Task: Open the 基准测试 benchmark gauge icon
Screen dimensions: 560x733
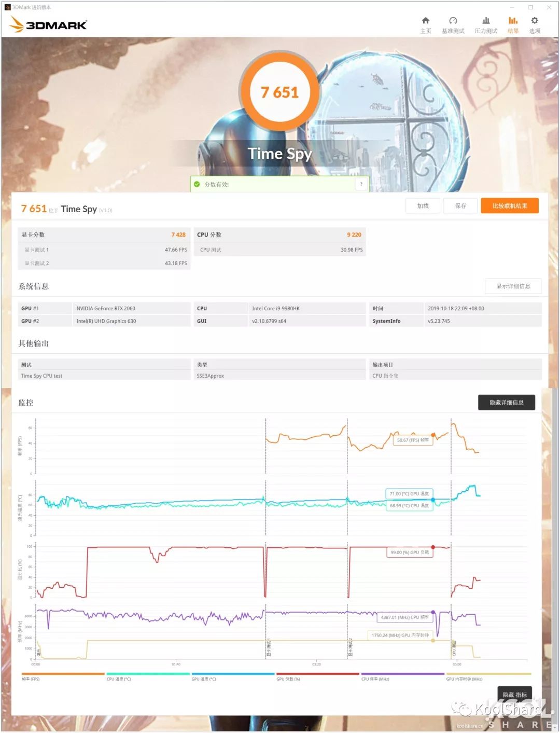Action: [x=453, y=21]
